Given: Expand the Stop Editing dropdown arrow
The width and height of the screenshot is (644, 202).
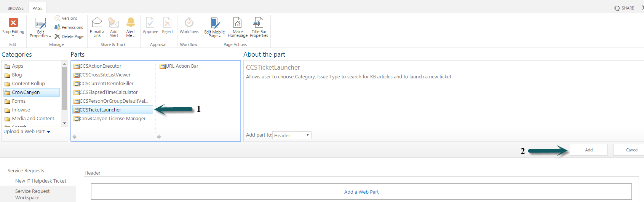Looking at the screenshot, I should click(13, 36).
